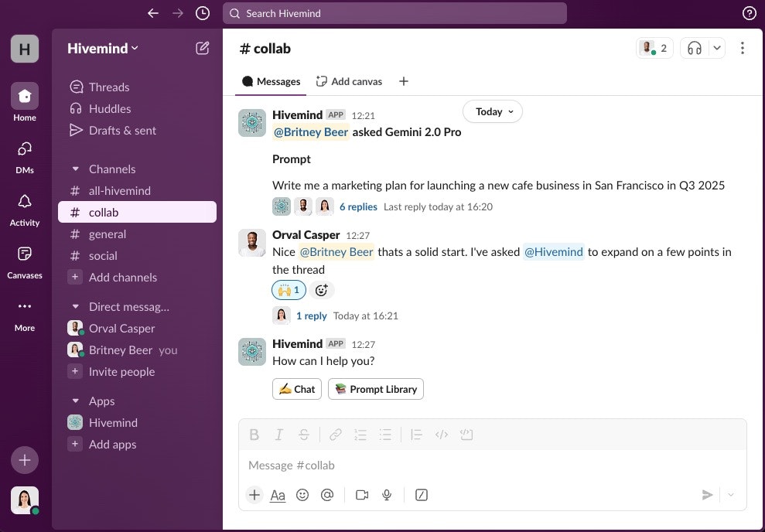The width and height of the screenshot is (765, 532).
Task: Open the DMs view
Action: (25, 157)
